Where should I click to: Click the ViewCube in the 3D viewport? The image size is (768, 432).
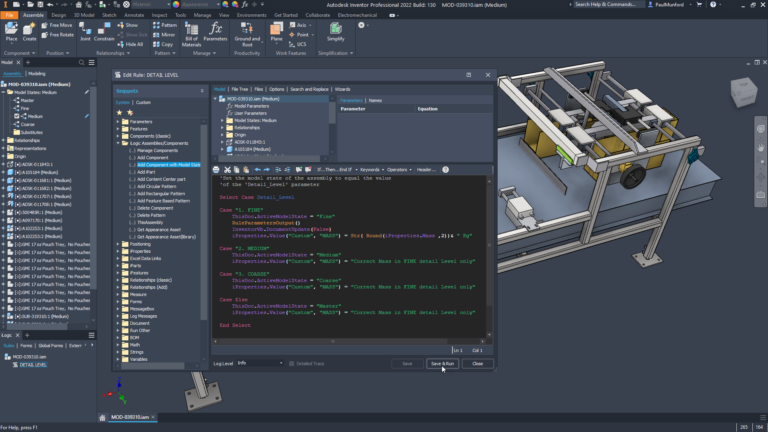[x=744, y=92]
